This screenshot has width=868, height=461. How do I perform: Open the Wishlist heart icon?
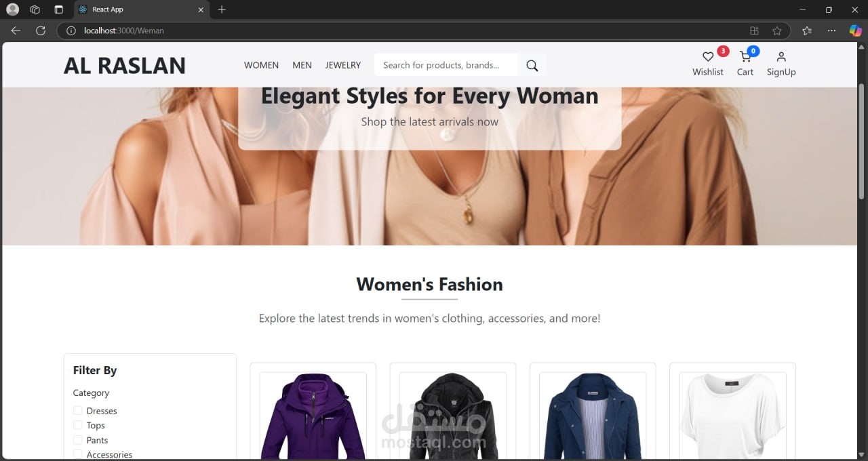(708, 57)
